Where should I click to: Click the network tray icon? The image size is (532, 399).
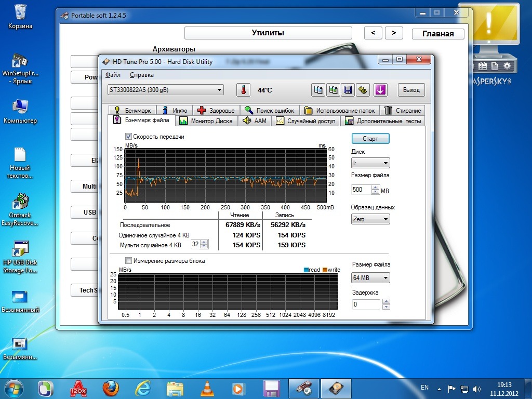[x=464, y=389]
